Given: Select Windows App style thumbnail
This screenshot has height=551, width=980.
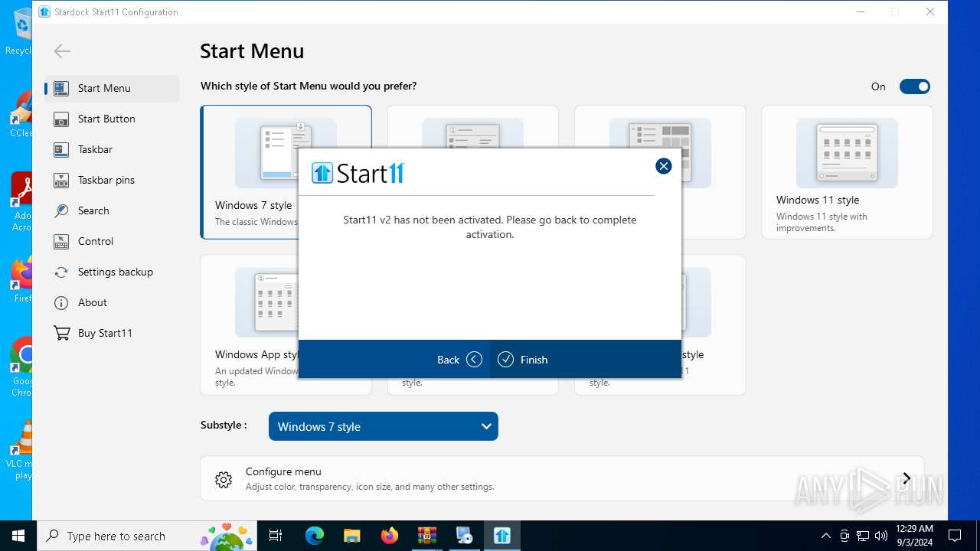Looking at the screenshot, I should (x=266, y=302).
